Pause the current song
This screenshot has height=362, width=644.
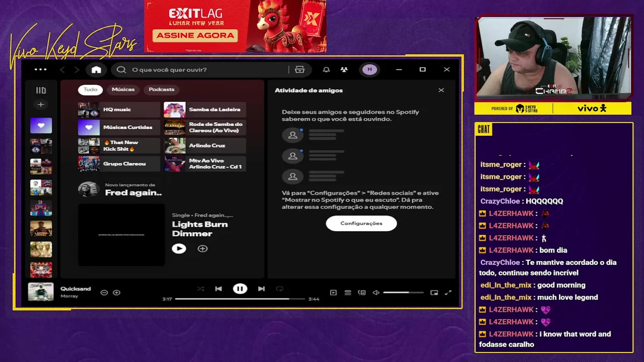point(240,289)
